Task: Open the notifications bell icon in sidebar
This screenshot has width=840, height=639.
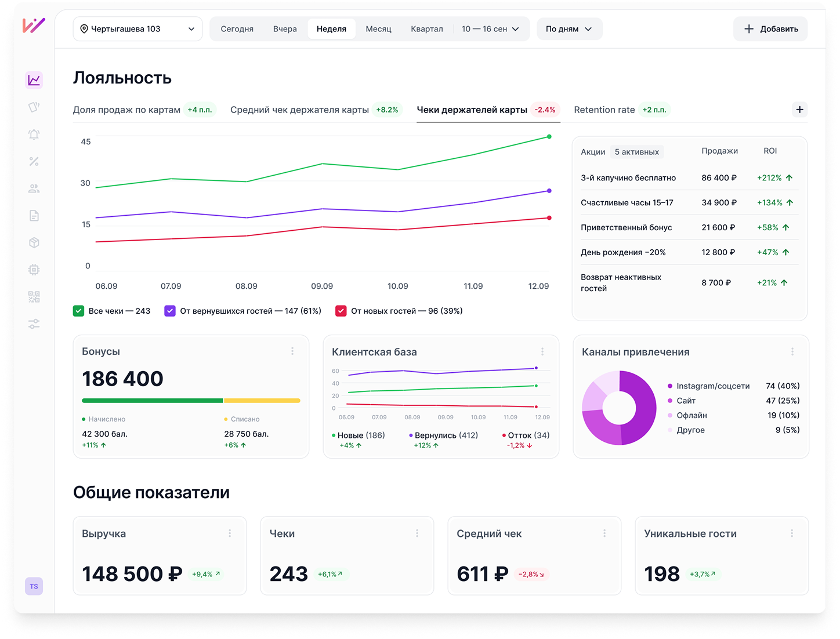Action: point(34,135)
